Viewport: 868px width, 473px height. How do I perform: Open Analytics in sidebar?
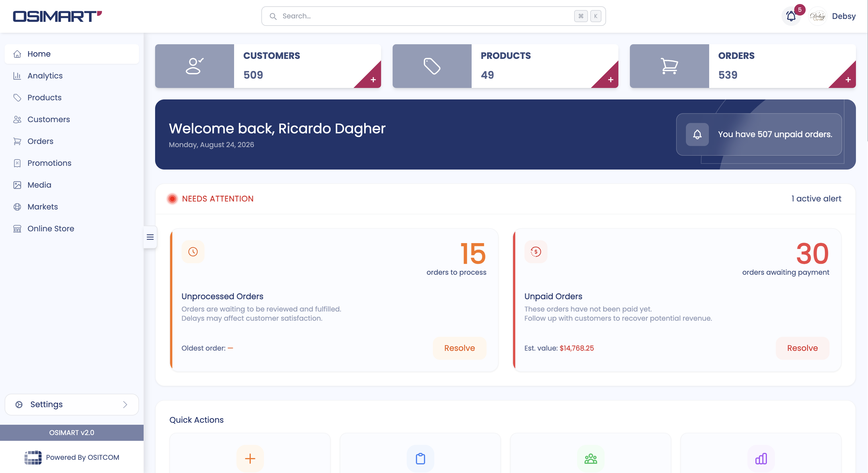coord(72,76)
